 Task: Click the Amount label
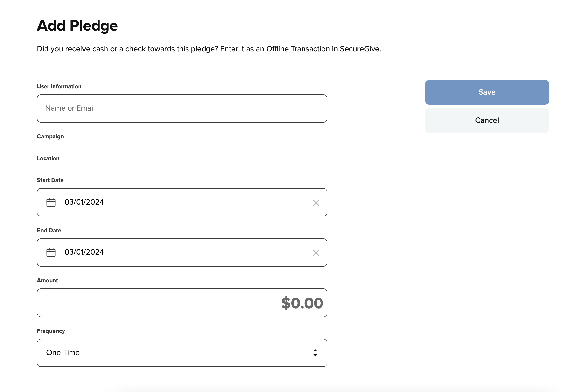click(x=47, y=281)
